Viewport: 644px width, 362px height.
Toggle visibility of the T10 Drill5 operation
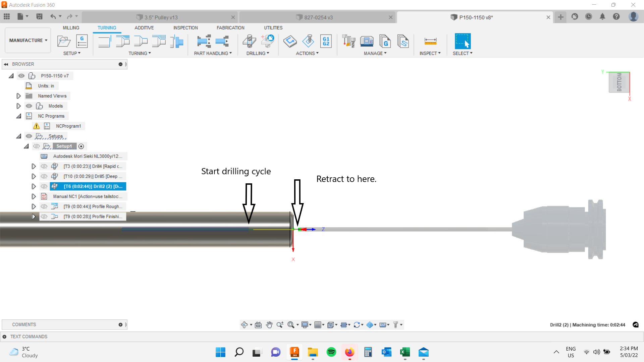(44, 176)
